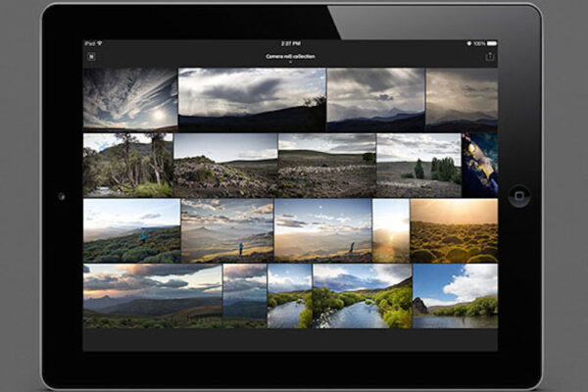This screenshot has height=392, width=588.
Task: Select the golden shrub field photo in third row
Action: pyautogui.click(x=454, y=230)
